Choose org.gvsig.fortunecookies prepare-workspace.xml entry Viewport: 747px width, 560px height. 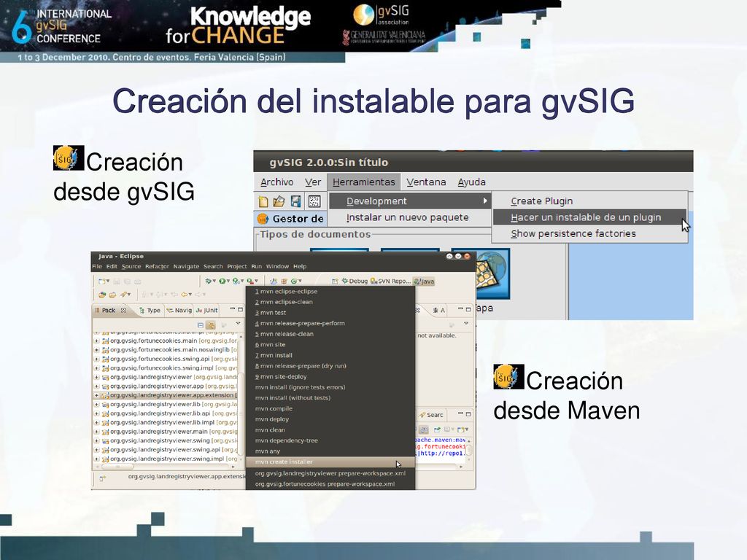coord(330,484)
